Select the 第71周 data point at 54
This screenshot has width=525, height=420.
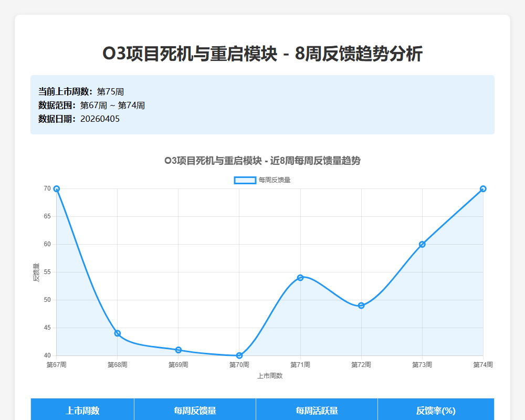300,278
